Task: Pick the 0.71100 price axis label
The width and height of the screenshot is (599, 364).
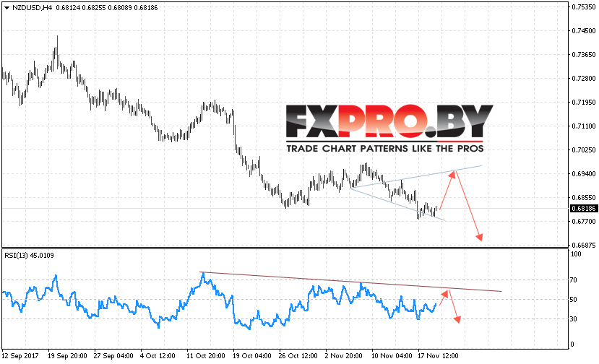Action: click(x=584, y=126)
